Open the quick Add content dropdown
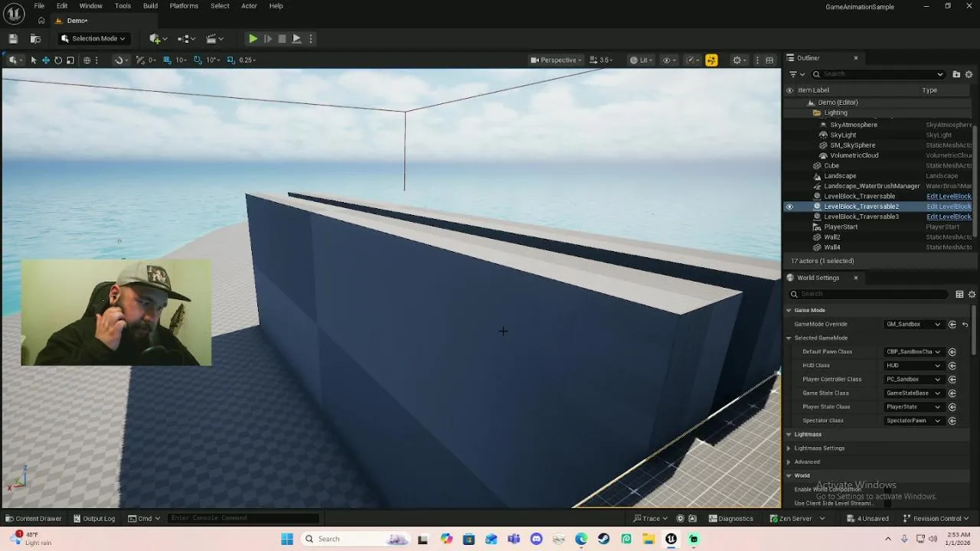The image size is (980, 551). coord(159,38)
